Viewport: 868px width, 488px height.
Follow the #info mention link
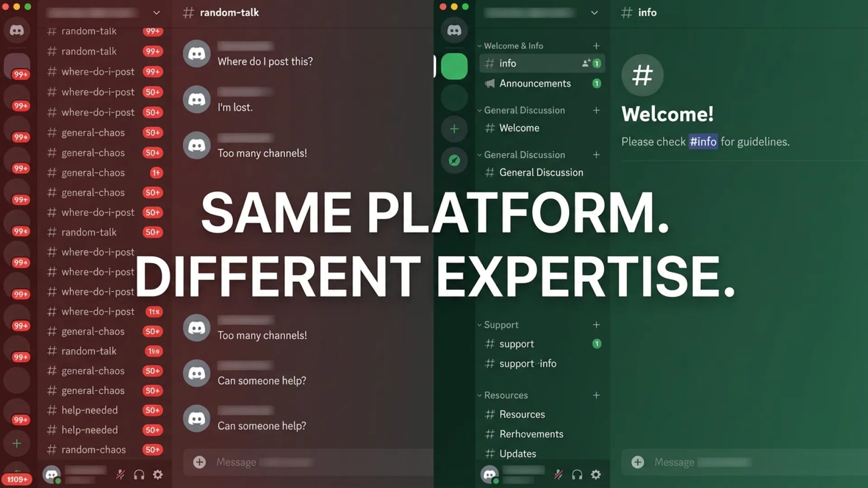point(703,141)
